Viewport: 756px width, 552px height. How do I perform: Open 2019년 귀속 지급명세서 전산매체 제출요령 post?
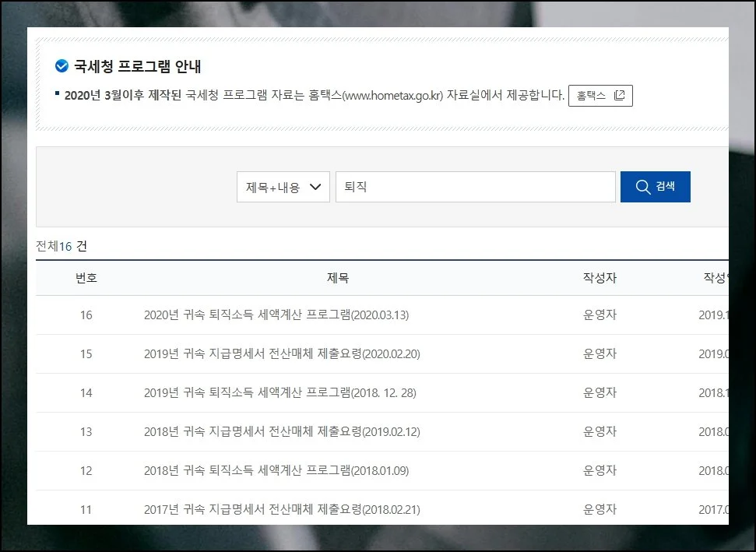[282, 354]
